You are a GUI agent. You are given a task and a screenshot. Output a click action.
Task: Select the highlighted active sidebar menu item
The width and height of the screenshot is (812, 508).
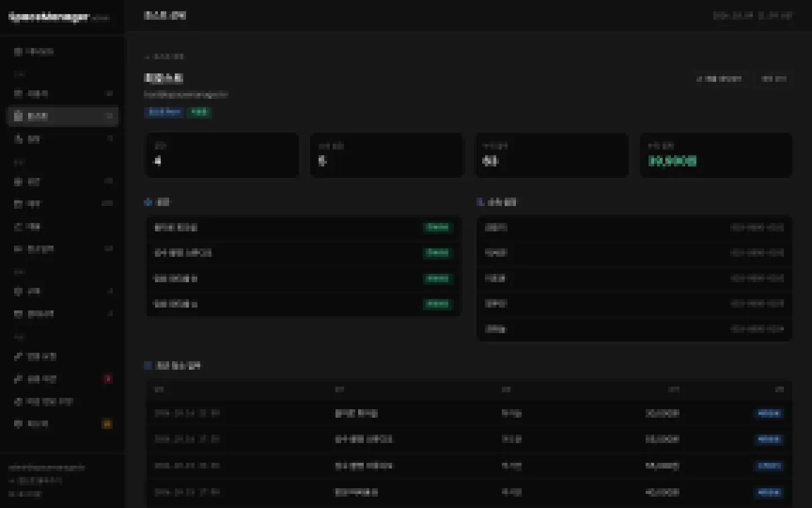63,116
